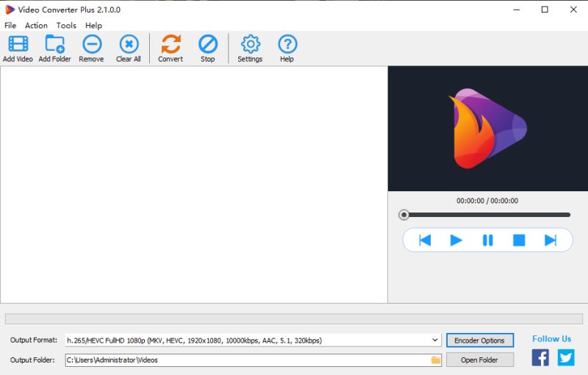This screenshot has height=375, width=588.
Task: Pause the video preview
Action: coord(487,240)
